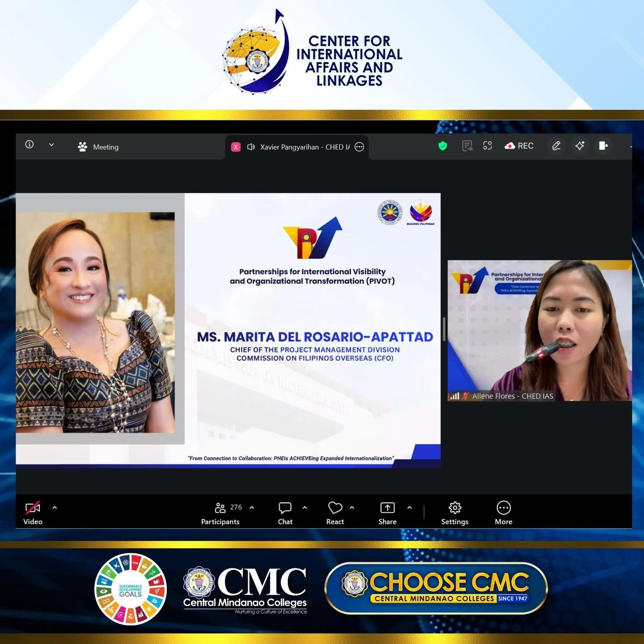Click 'COMMISSION ON FILIPINOS OVERSEAS (CFO)' text
This screenshot has width=644, height=644.
click(315, 358)
